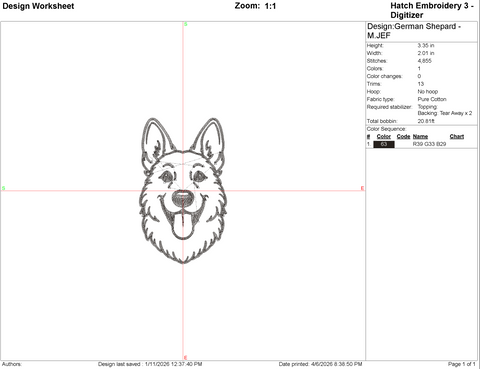Click the 'Name' column header
Image resolution: width=480 pixels, height=369 pixels.
pyautogui.click(x=420, y=136)
